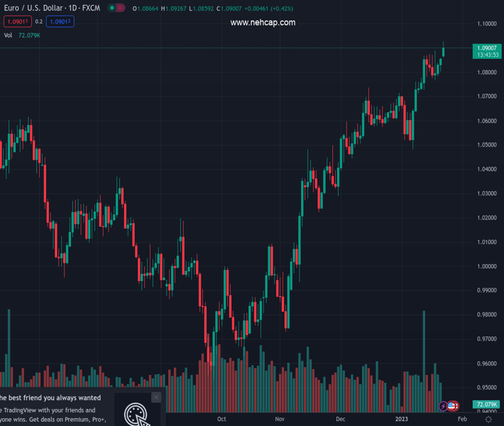Click the Feb label on time axis

tap(463, 419)
